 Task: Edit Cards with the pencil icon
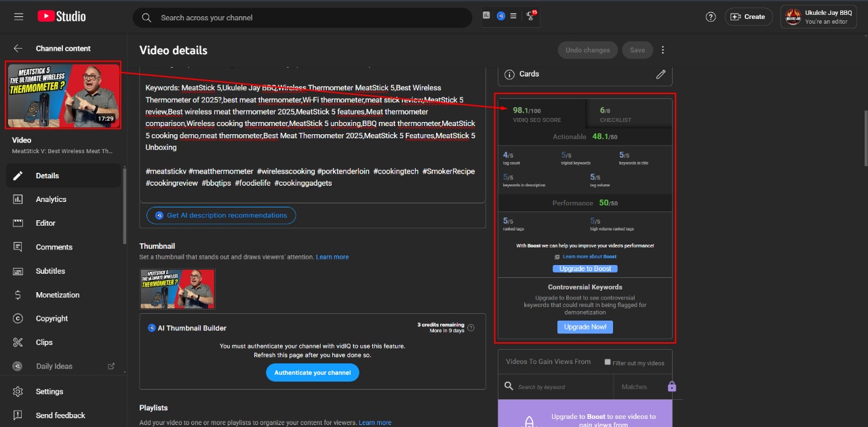pos(661,74)
